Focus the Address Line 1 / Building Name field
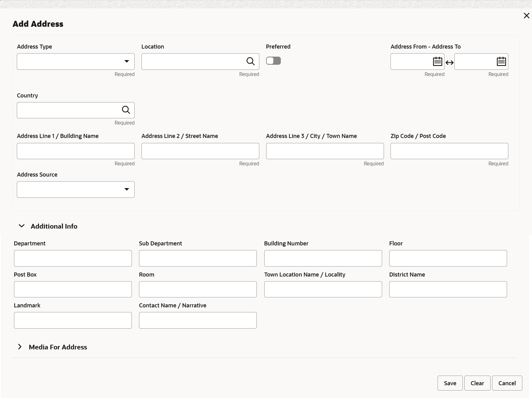The image size is (532, 398). [76, 151]
